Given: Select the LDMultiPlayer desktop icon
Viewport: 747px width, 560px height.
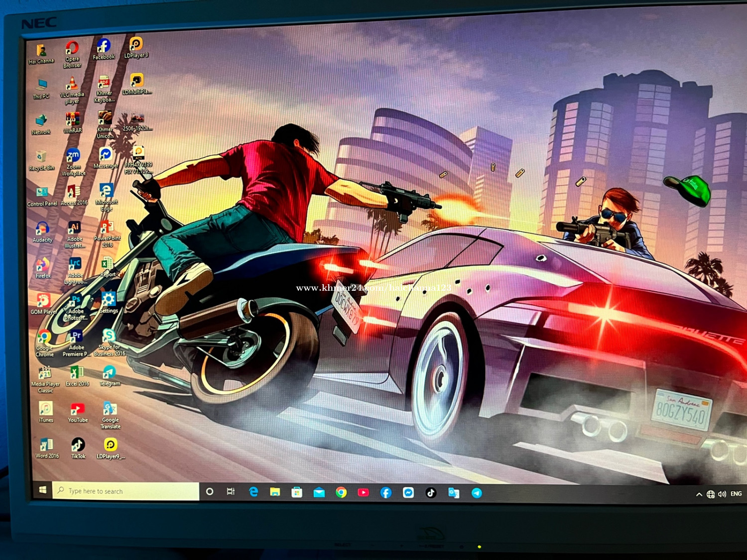Looking at the screenshot, I should (x=137, y=84).
